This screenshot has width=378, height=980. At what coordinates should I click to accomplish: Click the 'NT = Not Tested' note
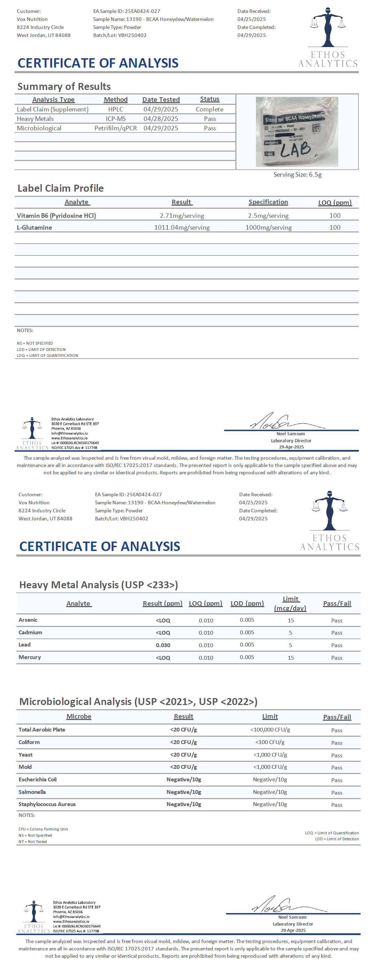[x=33, y=842]
